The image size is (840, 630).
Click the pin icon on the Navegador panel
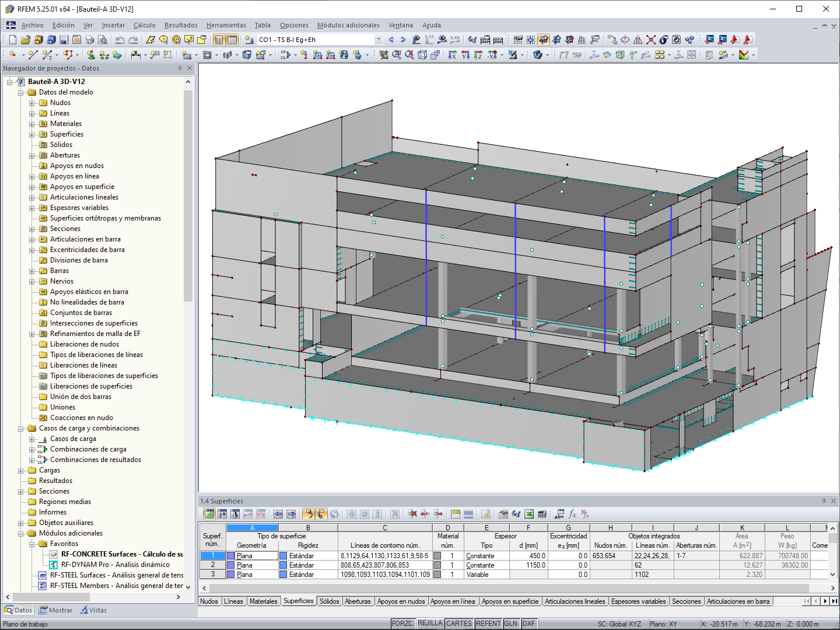[x=181, y=68]
